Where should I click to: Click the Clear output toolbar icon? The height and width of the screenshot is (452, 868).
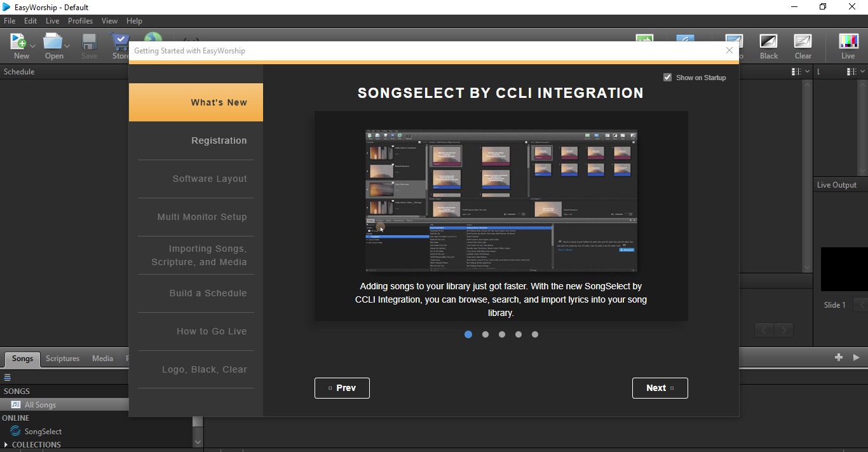[803, 41]
